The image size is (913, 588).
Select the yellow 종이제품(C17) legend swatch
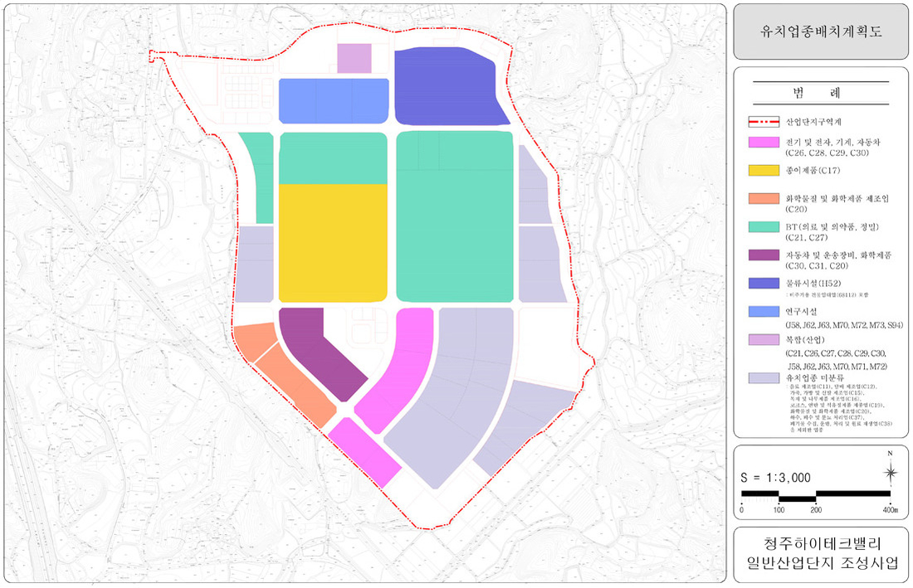tap(764, 170)
